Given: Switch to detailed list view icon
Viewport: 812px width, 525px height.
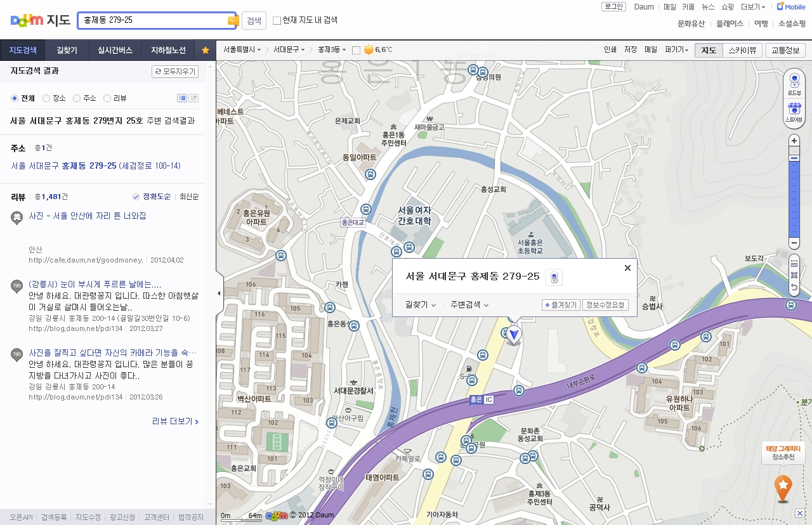Looking at the screenshot, I should click(182, 98).
